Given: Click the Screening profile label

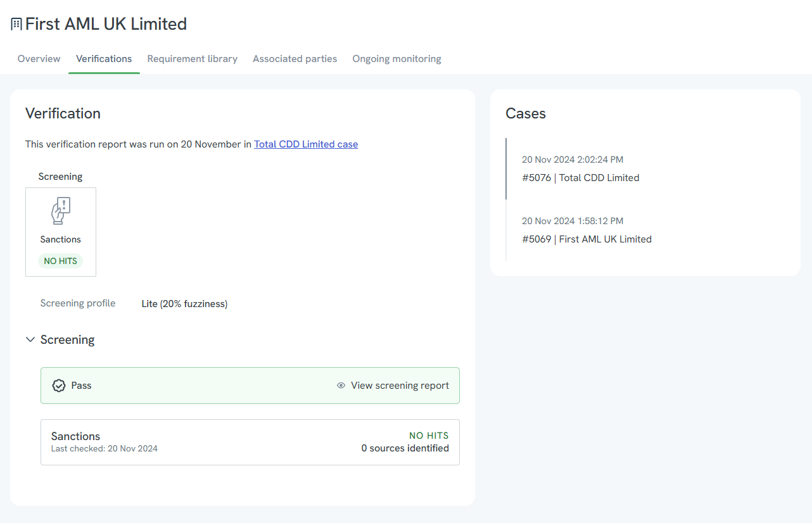Looking at the screenshot, I should 78,303.
